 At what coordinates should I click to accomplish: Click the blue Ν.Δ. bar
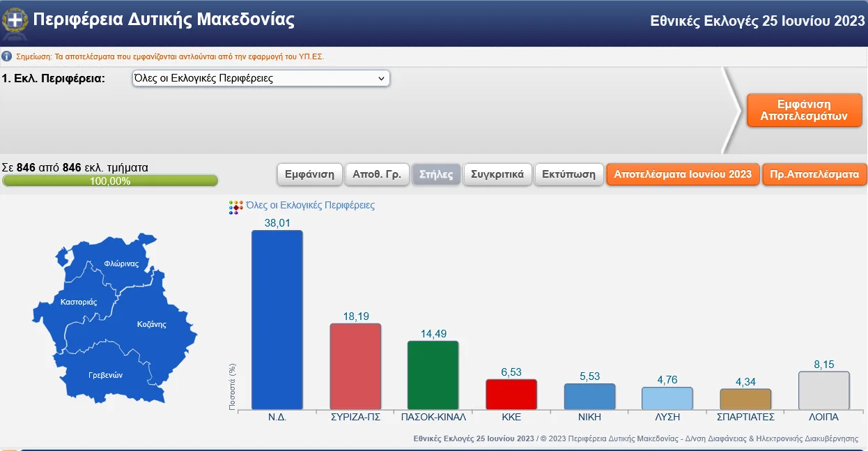pyautogui.click(x=277, y=320)
